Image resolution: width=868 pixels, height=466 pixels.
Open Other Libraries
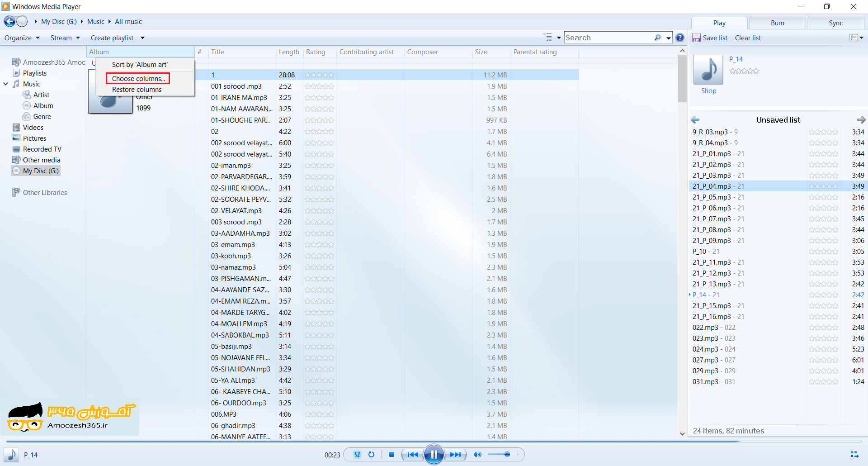[x=45, y=192]
